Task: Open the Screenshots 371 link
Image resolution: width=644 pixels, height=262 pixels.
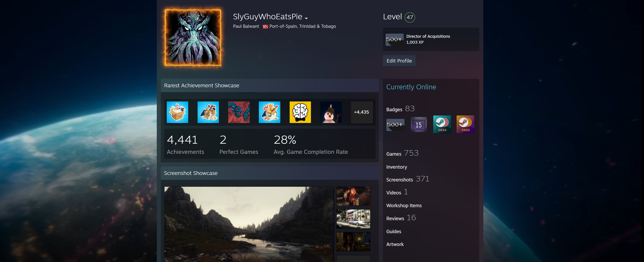Action: pos(407,179)
